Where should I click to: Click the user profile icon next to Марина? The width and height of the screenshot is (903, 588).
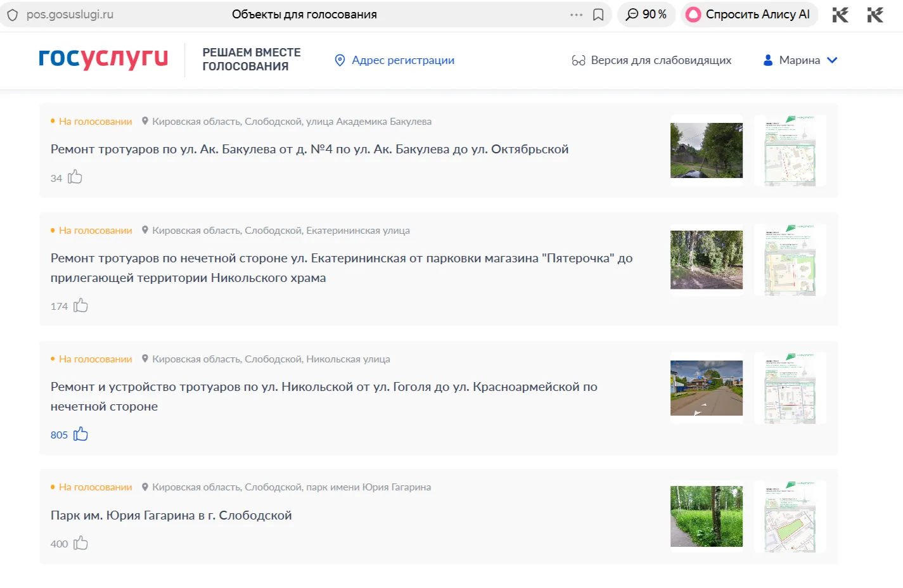(x=768, y=60)
